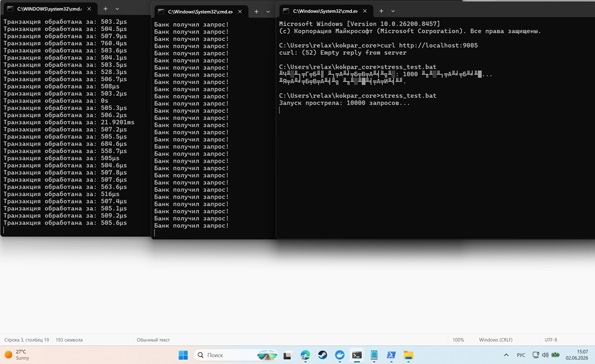Select the Terminal icon in the taskbar
The width and height of the screenshot is (595, 364).
click(x=357, y=355)
